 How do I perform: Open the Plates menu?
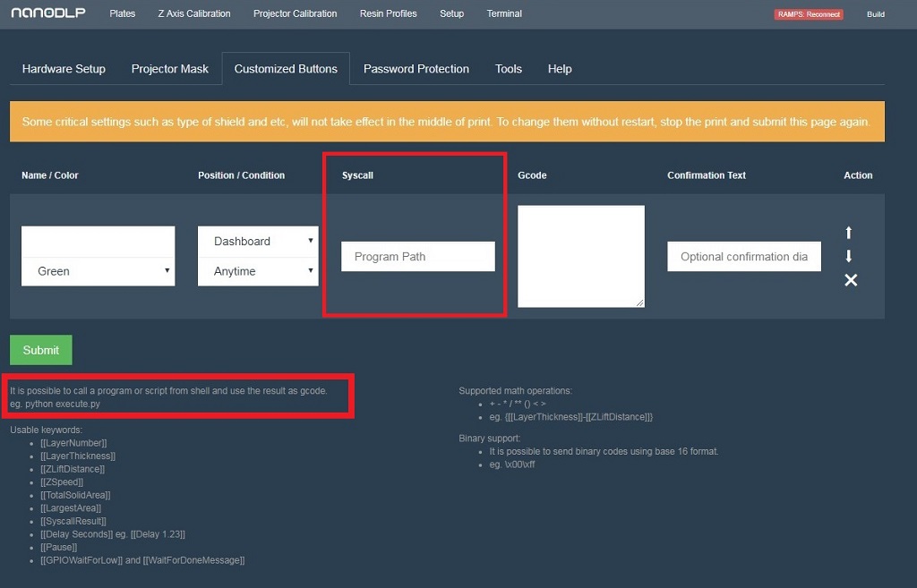point(122,13)
